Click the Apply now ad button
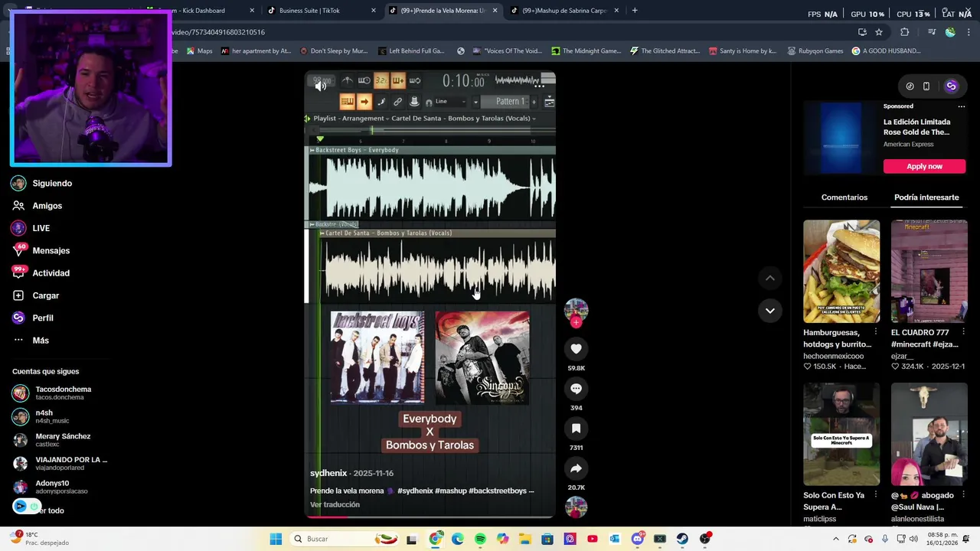980x551 pixels. click(924, 166)
